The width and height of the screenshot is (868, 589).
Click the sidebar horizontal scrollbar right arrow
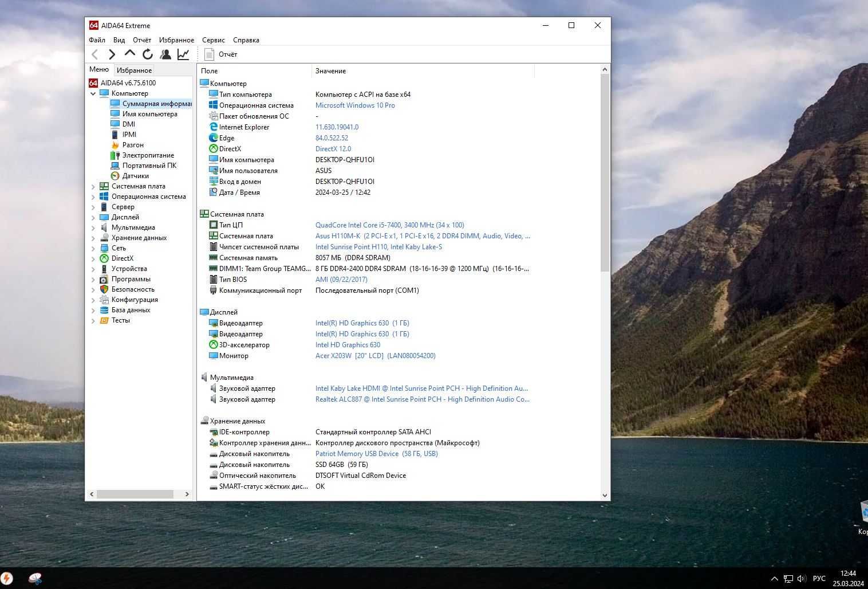187,494
